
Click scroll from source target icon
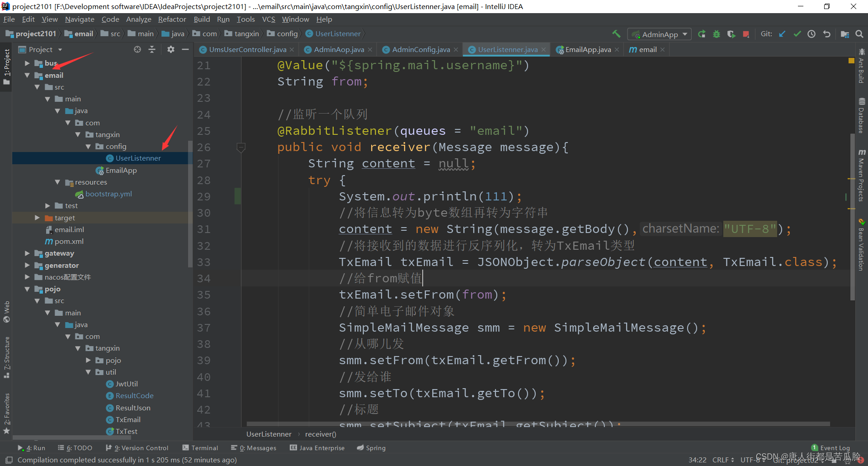coord(137,49)
